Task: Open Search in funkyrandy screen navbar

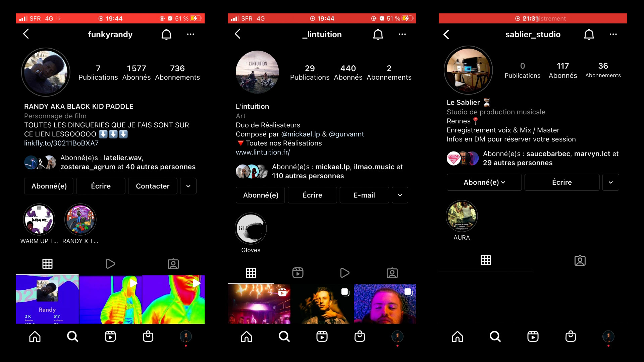Action: point(72,336)
